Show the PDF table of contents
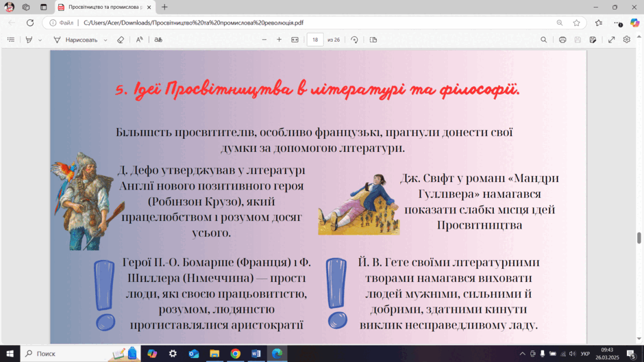 click(x=11, y=40)
